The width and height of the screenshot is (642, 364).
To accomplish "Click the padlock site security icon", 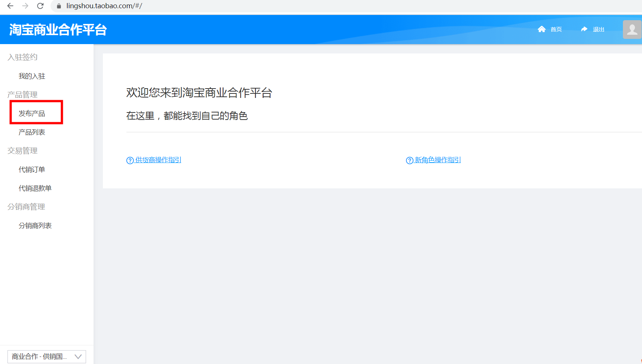I will (59, 6).
